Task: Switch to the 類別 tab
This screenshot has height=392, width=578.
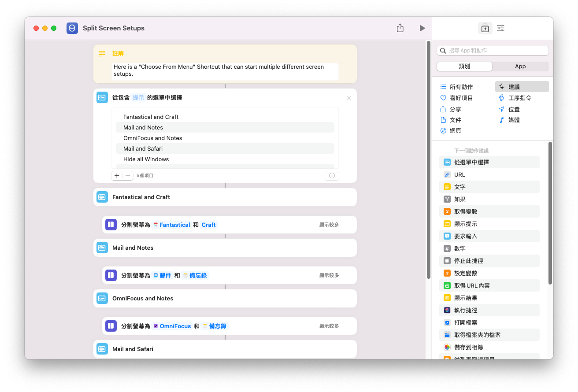Action: (x=464, y=67)
